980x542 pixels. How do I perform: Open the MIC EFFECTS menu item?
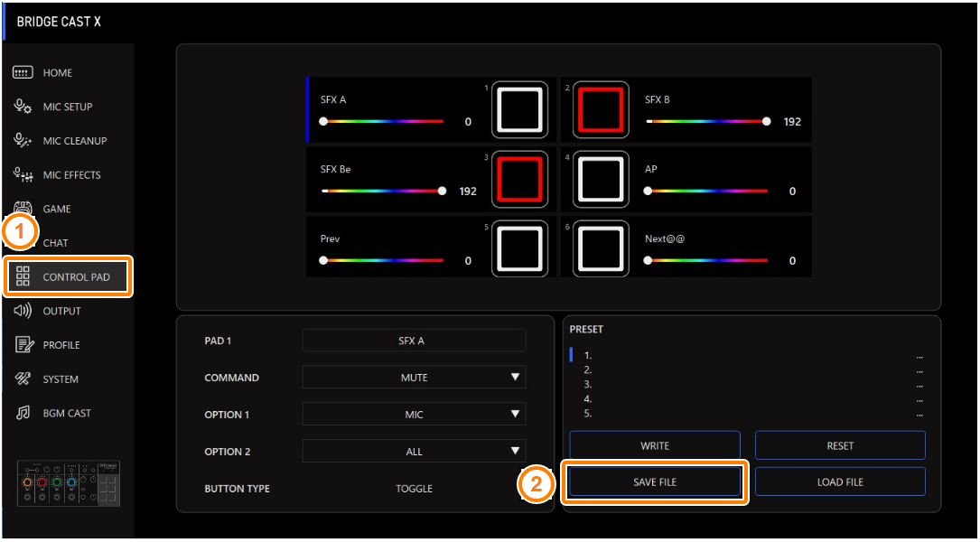pos(68,175)
